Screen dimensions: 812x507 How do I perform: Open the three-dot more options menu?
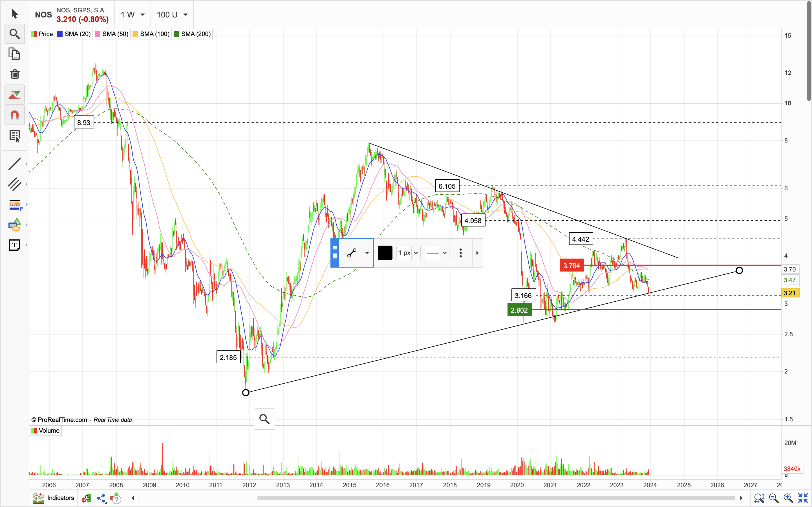[460, 253]
